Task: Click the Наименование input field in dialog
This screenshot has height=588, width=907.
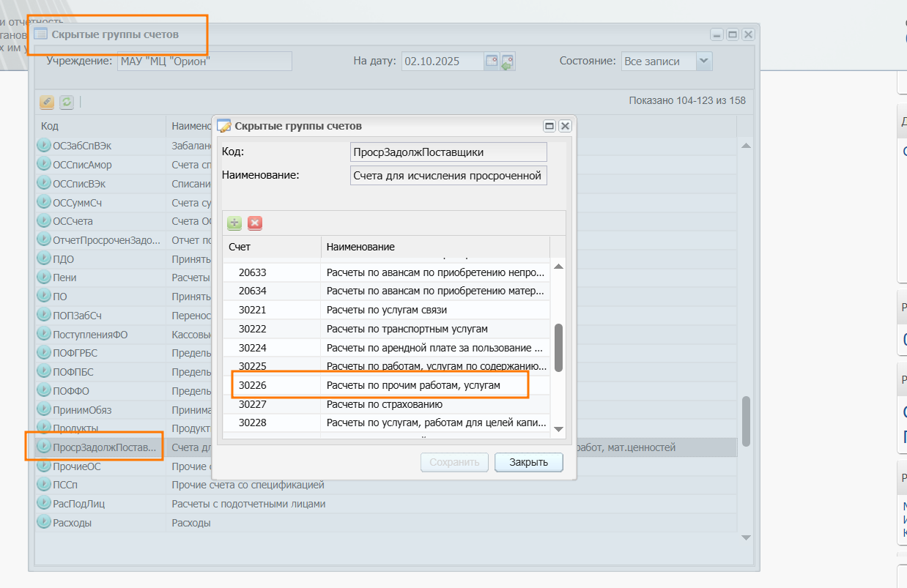Action: tap(448, 176)
